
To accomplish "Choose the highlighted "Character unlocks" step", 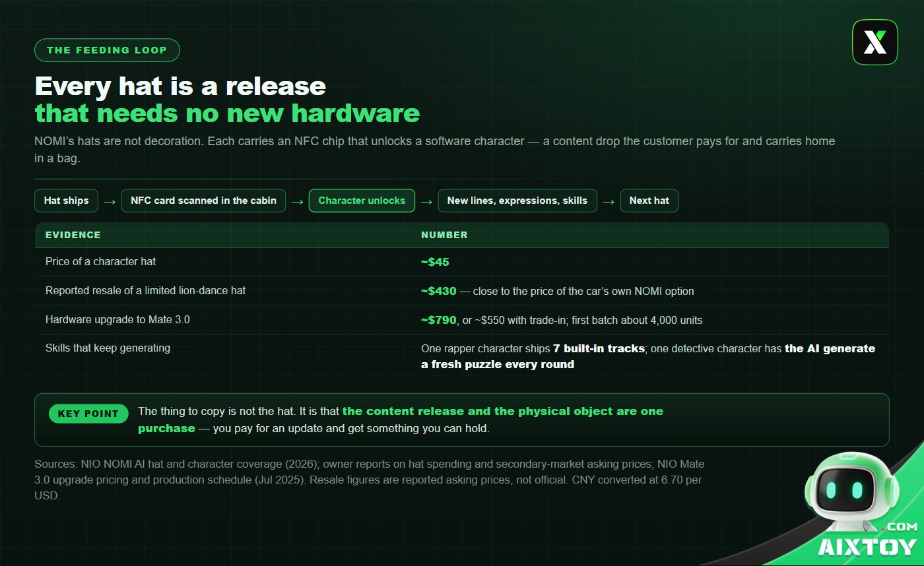I will (362, 201).
